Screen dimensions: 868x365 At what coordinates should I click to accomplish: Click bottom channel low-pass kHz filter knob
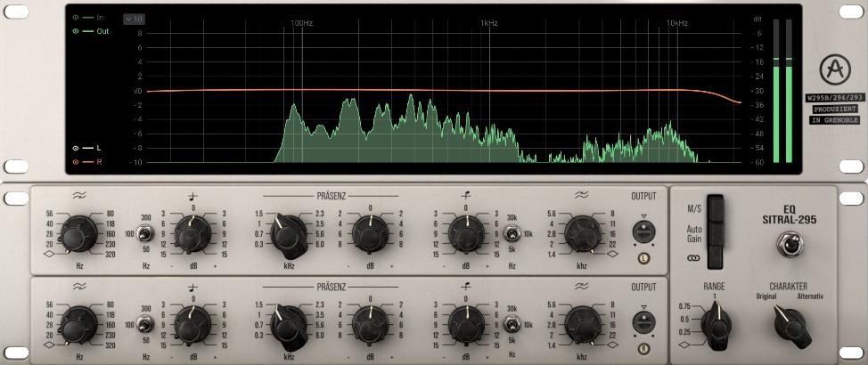pyautogui.click(x=581, y=325)
